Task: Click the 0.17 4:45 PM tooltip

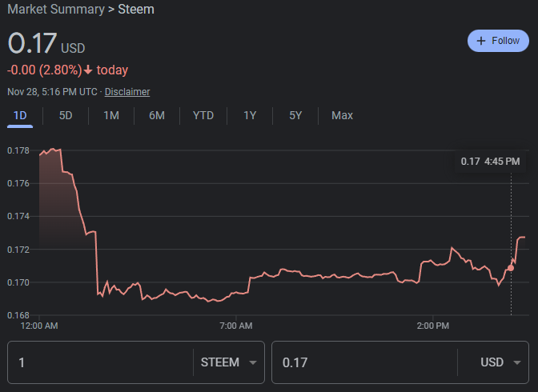Action: coord(490,161)
